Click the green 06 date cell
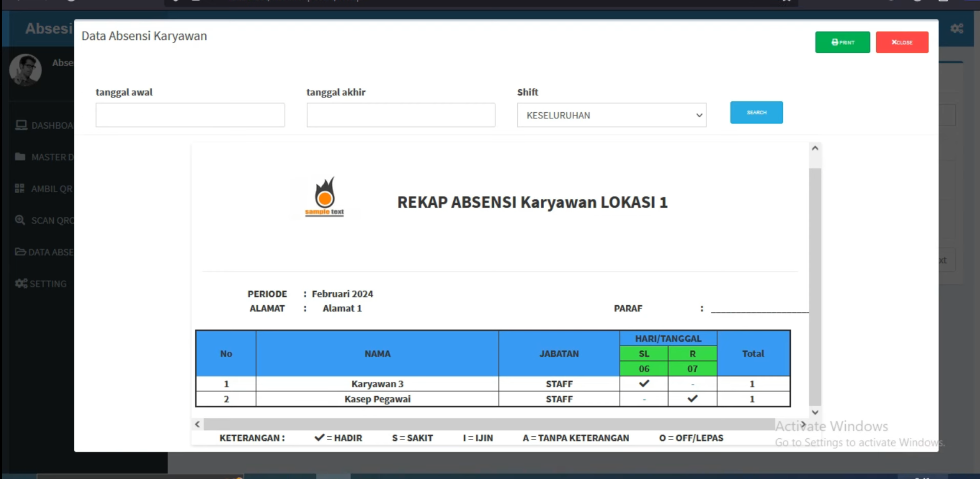The height and width of the screenshot is (479, 980). tap(644, 369)
